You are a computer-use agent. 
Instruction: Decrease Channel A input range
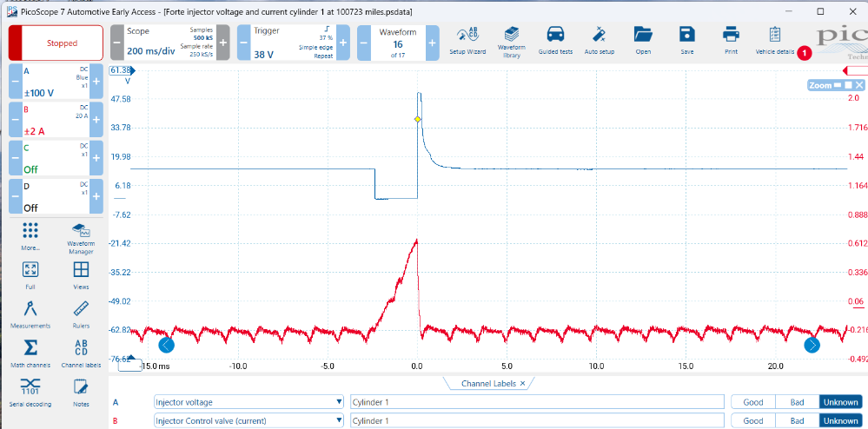(16, 82)
